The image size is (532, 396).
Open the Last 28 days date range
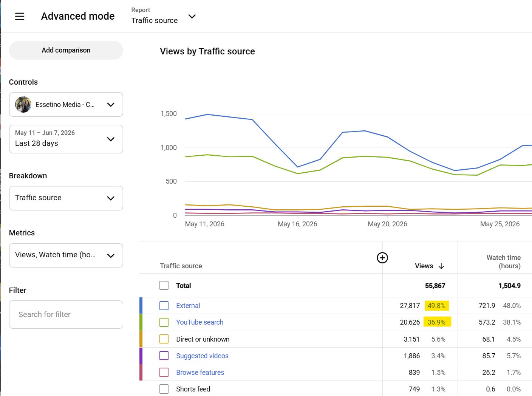pyautogui.click(x=66, y=139)
